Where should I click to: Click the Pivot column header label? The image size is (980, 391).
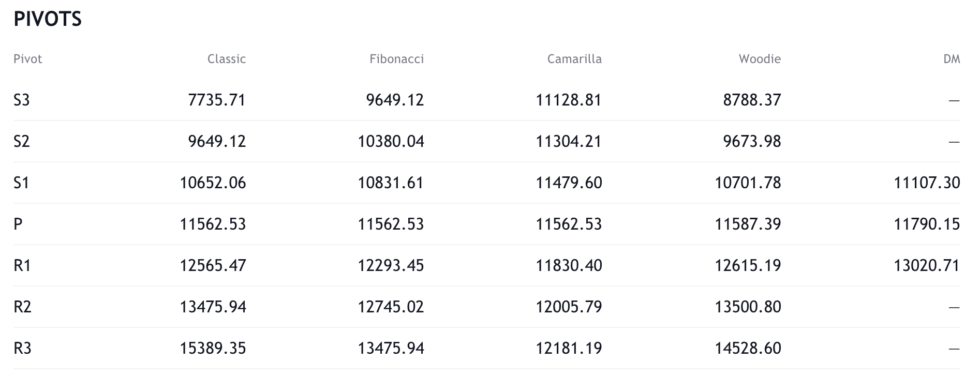click(x=28, y=59)
